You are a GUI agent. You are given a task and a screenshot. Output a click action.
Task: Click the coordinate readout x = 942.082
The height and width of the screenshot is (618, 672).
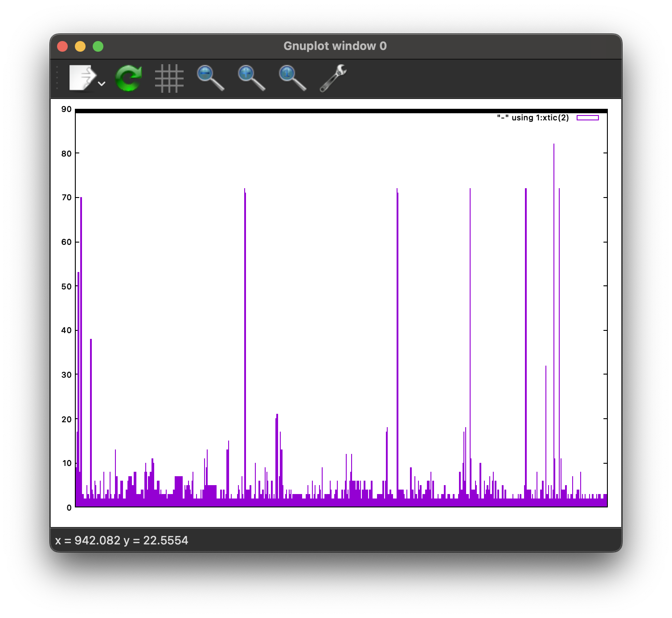[x=87, y=540]
